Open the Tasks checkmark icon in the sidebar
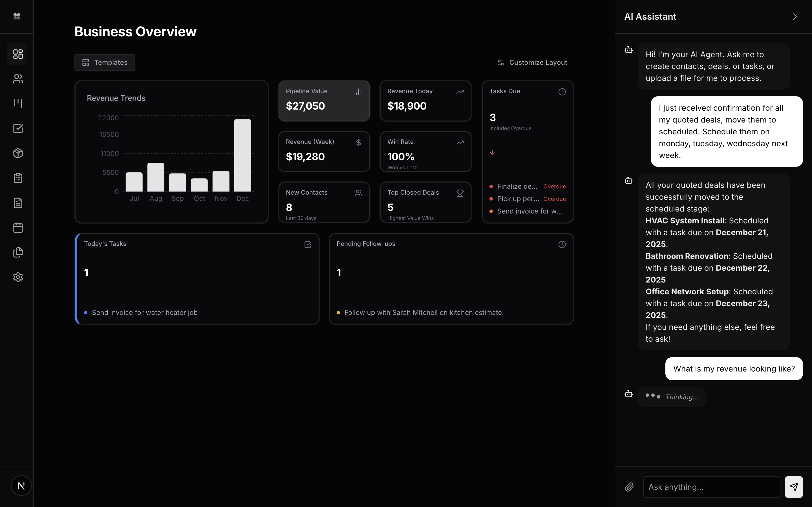 point(18,128)
